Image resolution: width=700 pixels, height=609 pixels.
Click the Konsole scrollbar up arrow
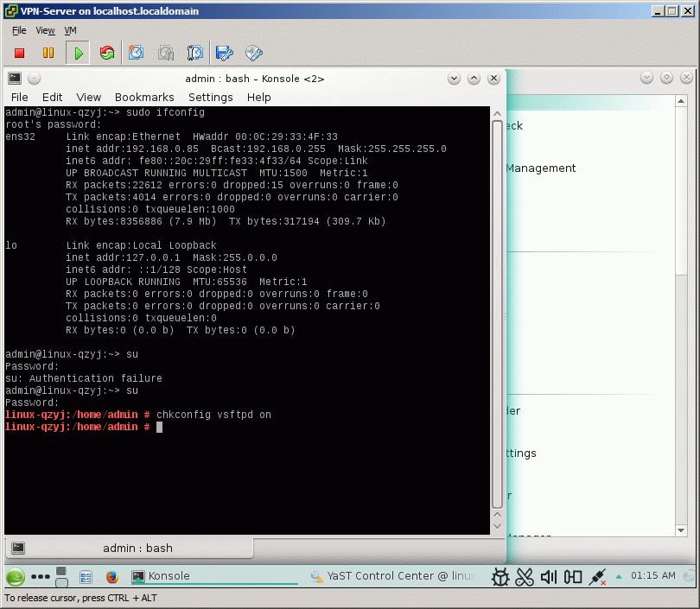point(497,114)
